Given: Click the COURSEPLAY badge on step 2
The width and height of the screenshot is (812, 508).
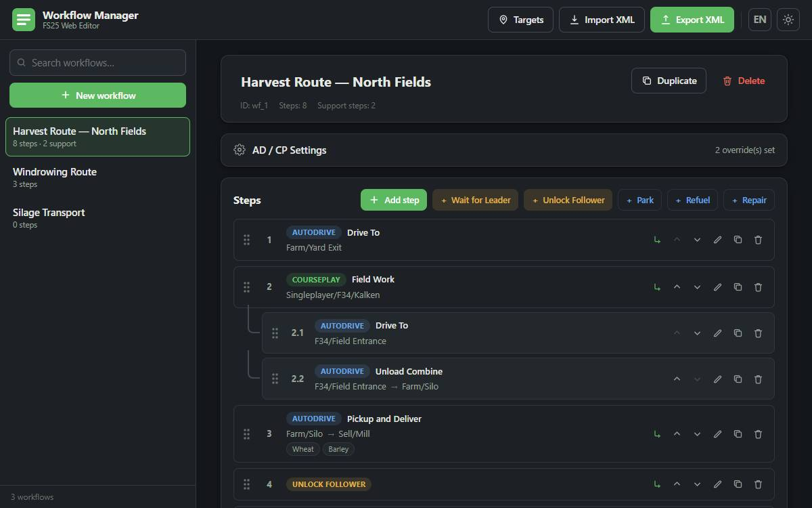Looking at the screenshot, I should pyautogui.click(x=316, y=279).
